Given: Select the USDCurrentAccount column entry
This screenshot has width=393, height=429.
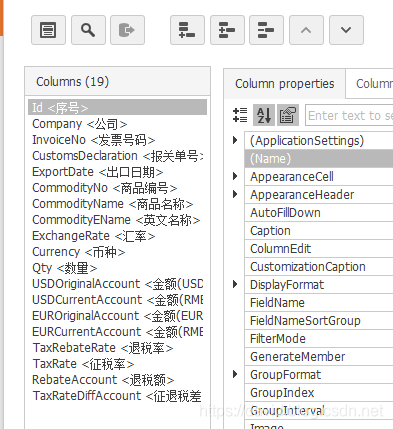Looking at the screenshot, I should [x=117, y=300].
